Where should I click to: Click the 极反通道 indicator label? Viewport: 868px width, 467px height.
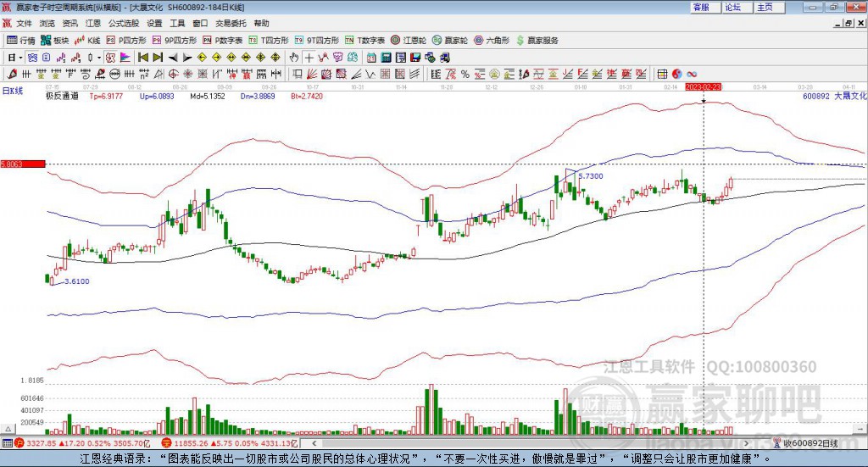62,96
